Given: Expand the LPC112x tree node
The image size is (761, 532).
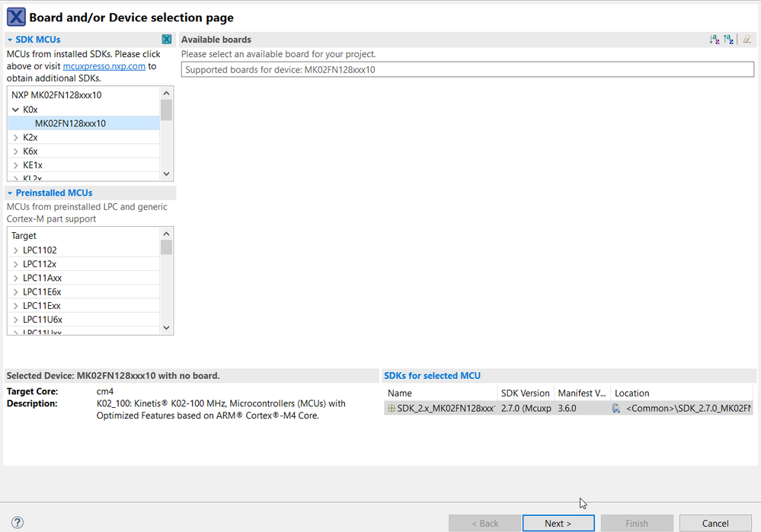Looking at the screenshot, I should tap(15, 264).
